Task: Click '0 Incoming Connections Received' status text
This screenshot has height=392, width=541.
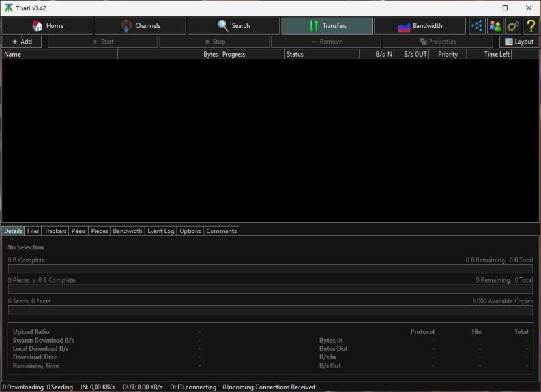Action: pos(269,387)
